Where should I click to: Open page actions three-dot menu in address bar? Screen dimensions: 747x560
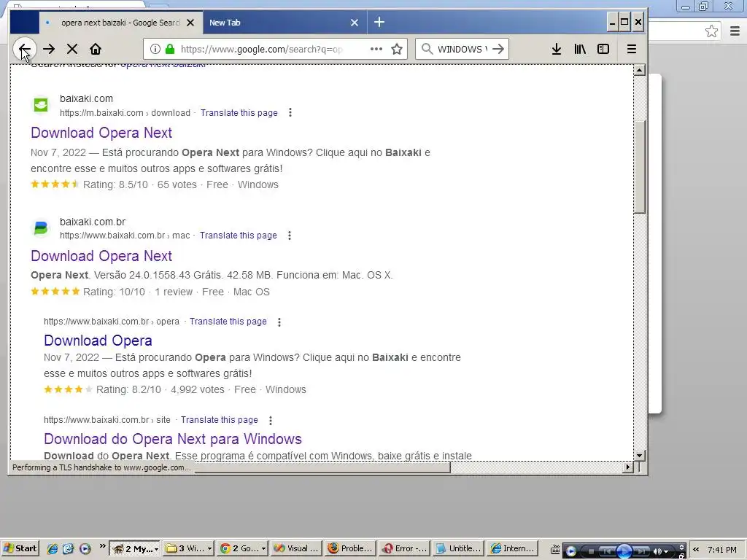point(376,49)
